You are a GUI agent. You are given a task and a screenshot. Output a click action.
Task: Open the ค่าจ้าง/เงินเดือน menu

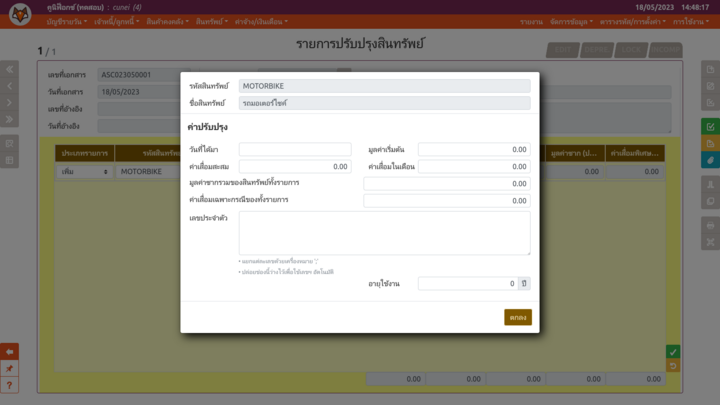pyautogui.click(x=261, y=22)
